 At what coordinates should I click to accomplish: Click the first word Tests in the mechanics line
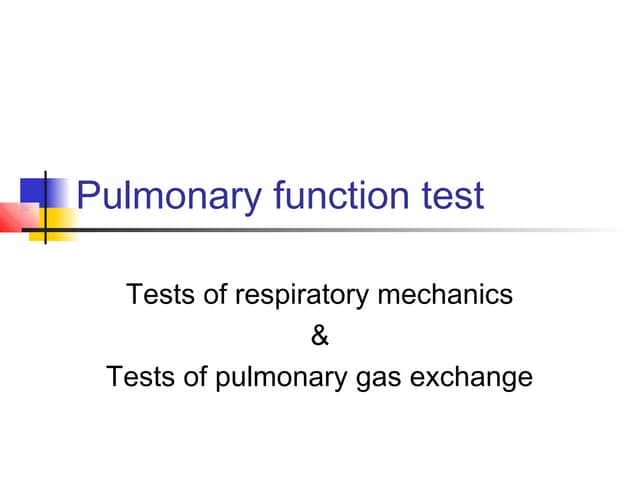(x=155, y=295)
